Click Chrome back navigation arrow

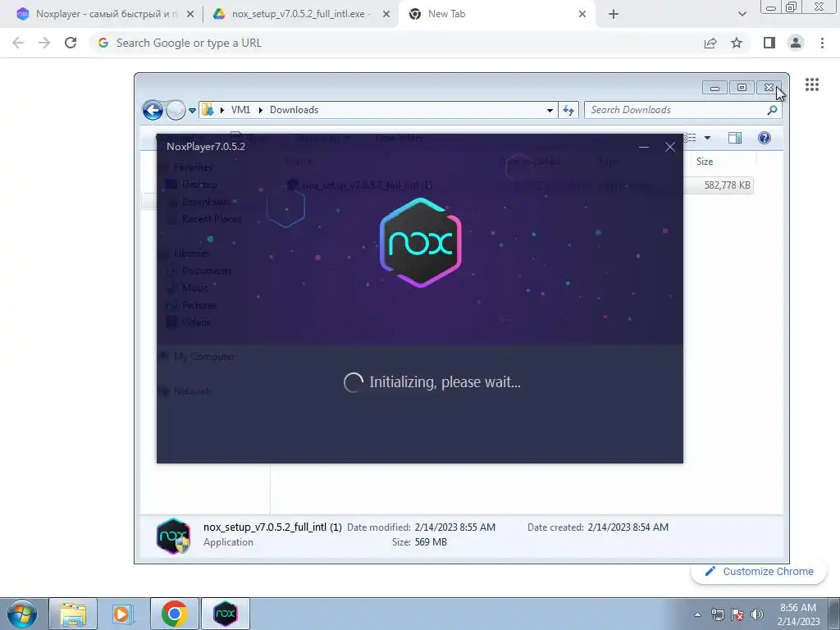pyautogui.click(x=18, y=43)
